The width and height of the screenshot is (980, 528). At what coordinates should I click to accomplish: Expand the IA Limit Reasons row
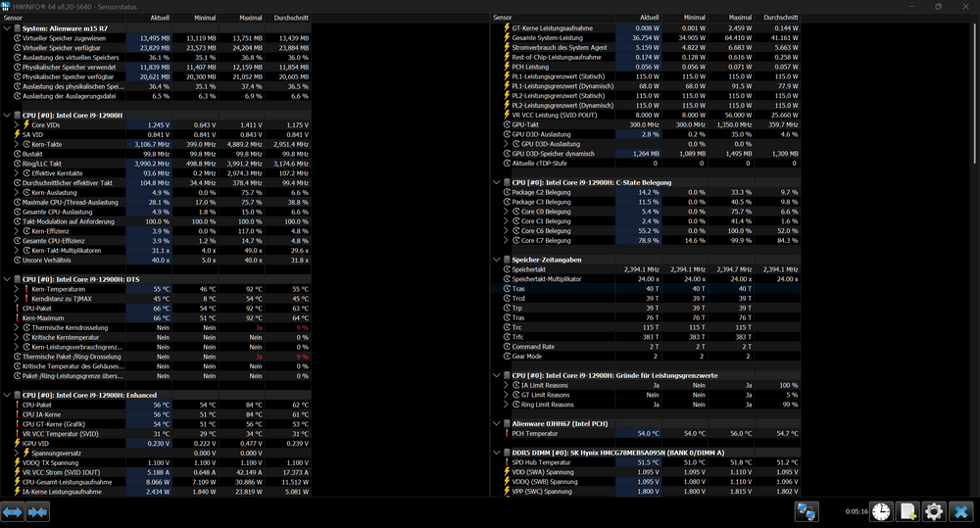[506, 385]
